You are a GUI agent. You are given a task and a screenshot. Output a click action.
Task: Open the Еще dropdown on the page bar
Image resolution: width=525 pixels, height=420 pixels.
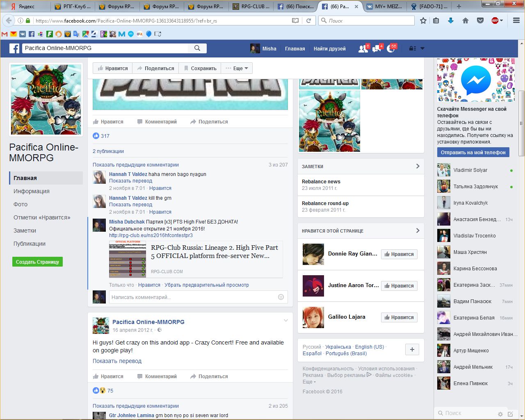tap(237, 68)
